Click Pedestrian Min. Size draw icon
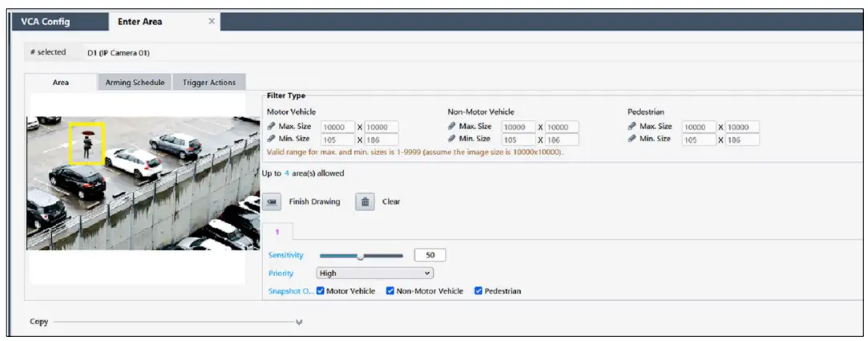868x341 pixels. 632,139
